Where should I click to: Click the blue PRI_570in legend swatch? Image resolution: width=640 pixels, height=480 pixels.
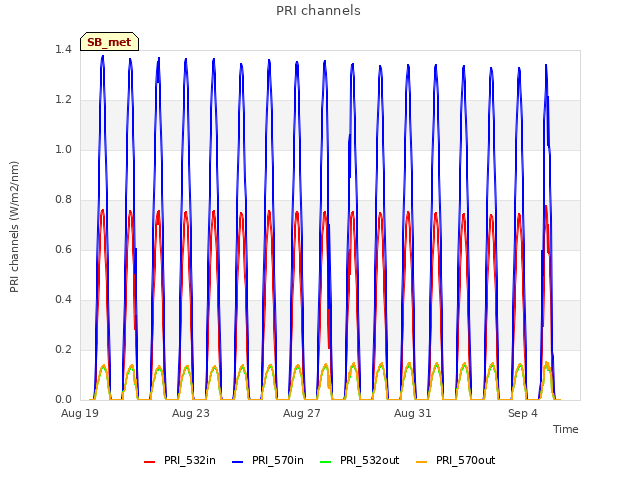238,462
